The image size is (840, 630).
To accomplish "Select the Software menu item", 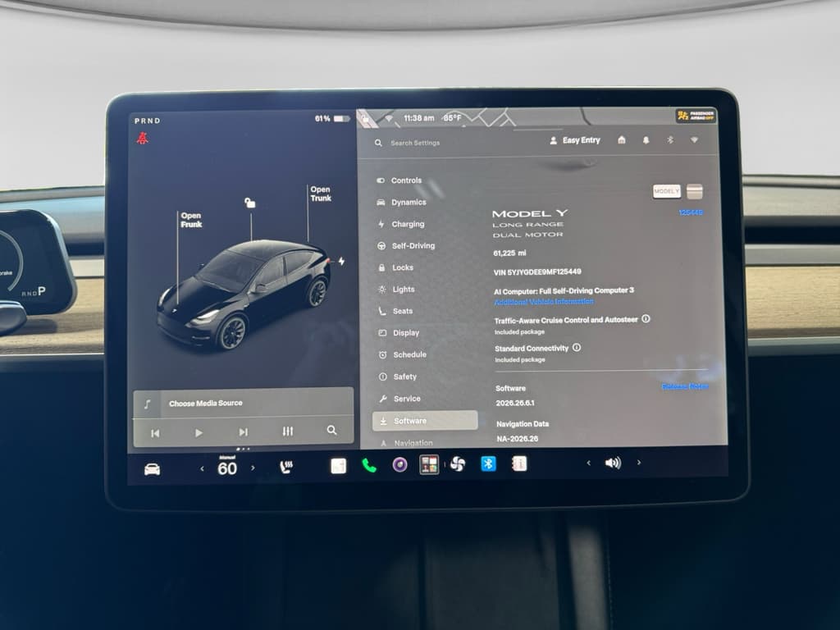I will coord(425,421).
